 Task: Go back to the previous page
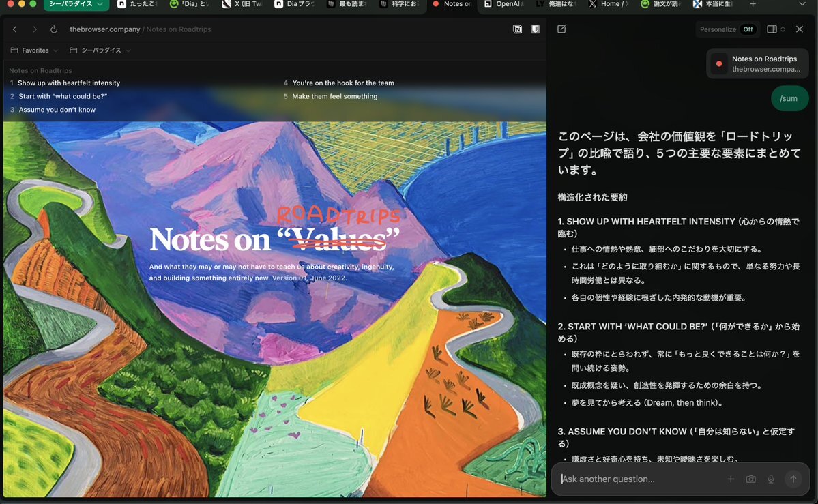coord(14,29)
